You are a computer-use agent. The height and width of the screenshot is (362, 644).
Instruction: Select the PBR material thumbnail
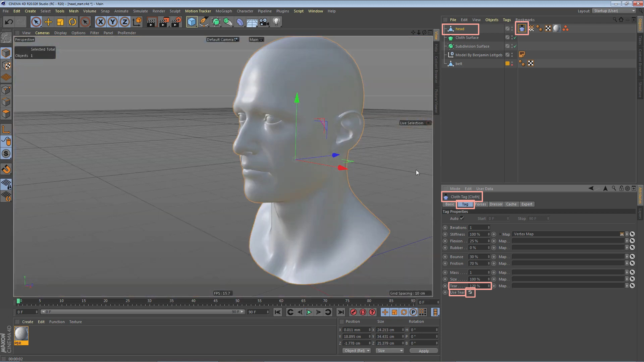[21, 336]
